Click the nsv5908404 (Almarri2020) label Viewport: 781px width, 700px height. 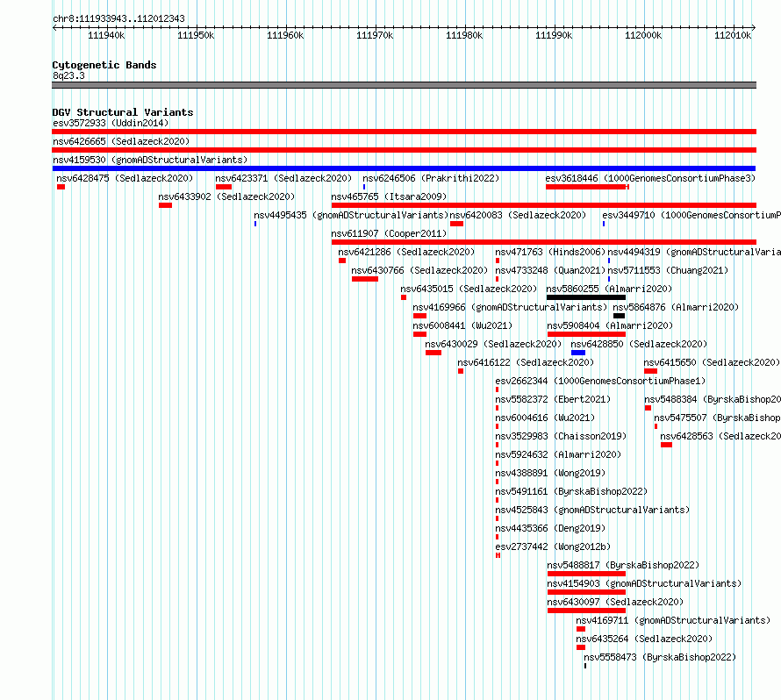[x=610, y=325]
